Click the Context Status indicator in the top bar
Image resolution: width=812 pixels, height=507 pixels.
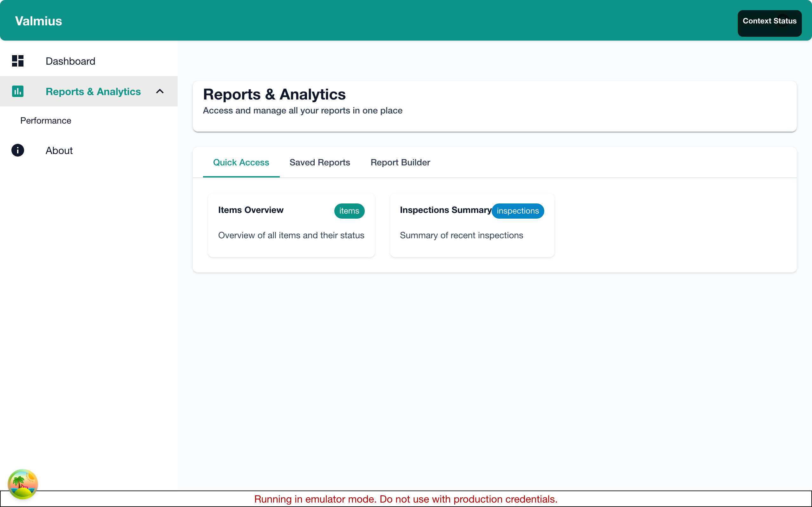click(x=769, y=21)
